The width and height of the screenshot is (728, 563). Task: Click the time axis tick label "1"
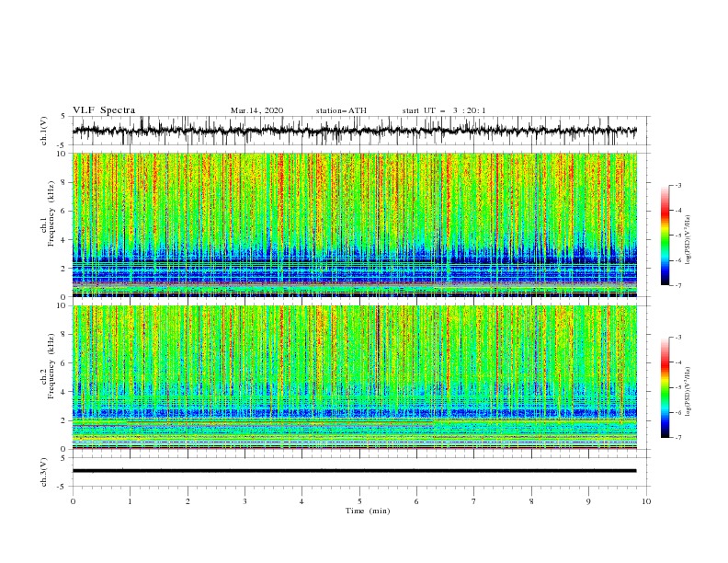pos(130,501)
